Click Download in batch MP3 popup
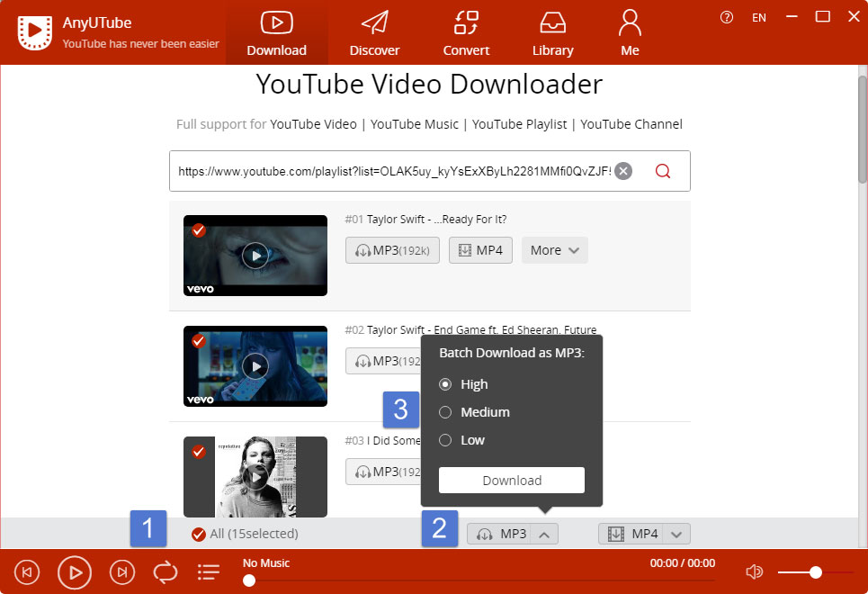Screen dimensions: 868x594 (512, 480)
